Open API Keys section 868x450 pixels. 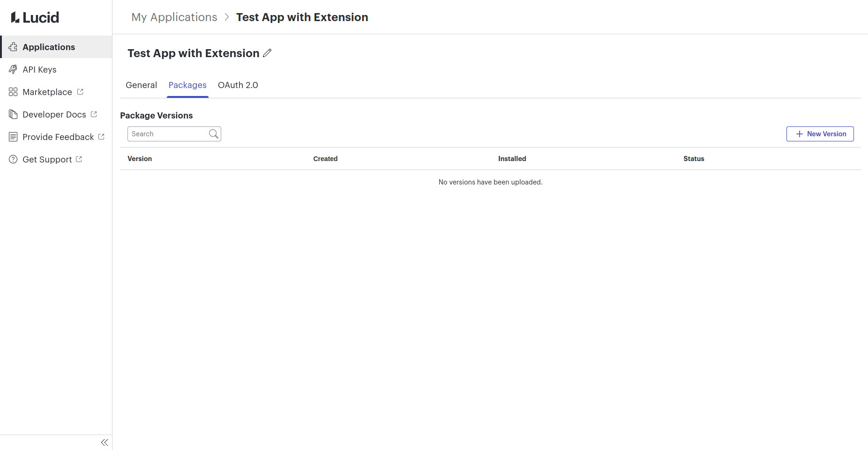point(56,69)
